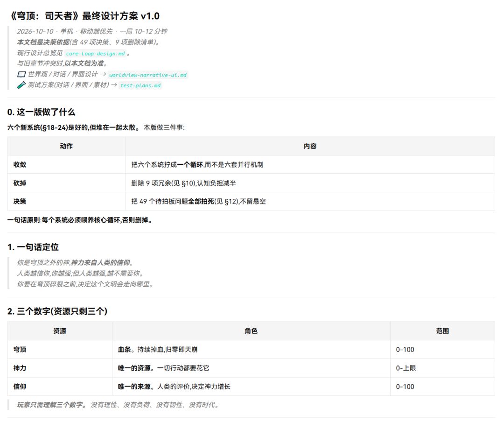Open the worldview-narrative-ui.md link
504x422 pixels.
(148, 75)
